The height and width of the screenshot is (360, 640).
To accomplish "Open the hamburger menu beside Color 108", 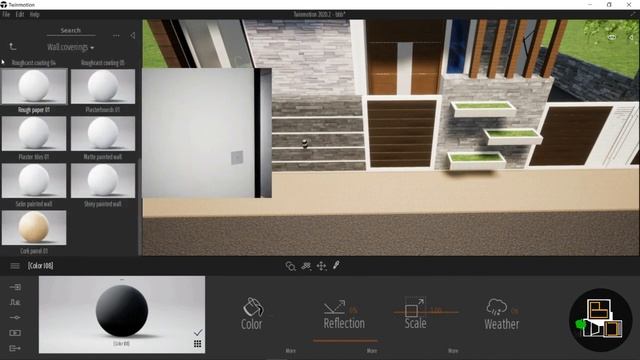I will [x=15, y=266].
